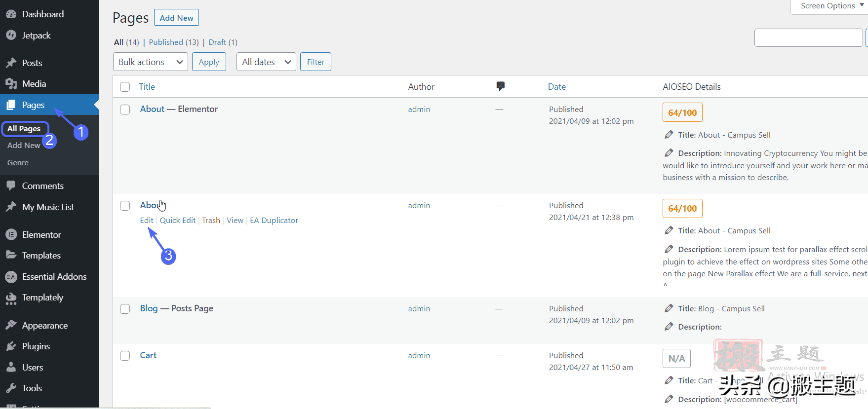Click the Posts pushpin icon
Viewport: 868px width, 409px height.
pos(11,63)
